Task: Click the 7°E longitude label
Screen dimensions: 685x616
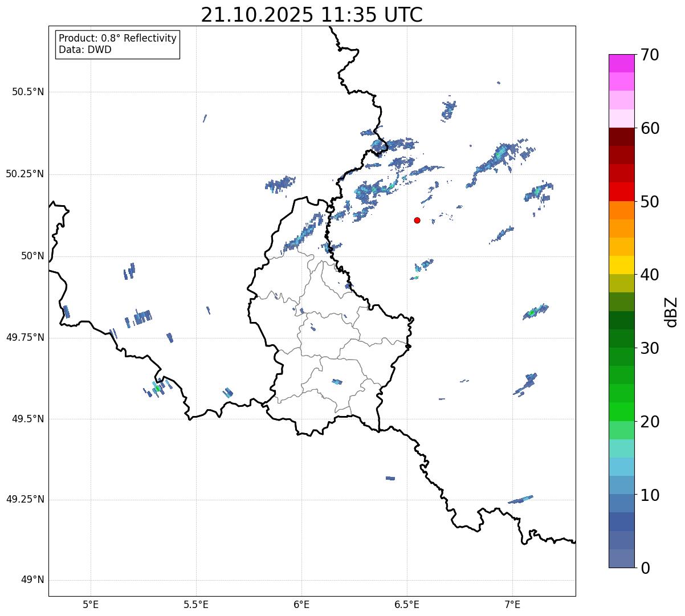Action: tap(512, 604)
